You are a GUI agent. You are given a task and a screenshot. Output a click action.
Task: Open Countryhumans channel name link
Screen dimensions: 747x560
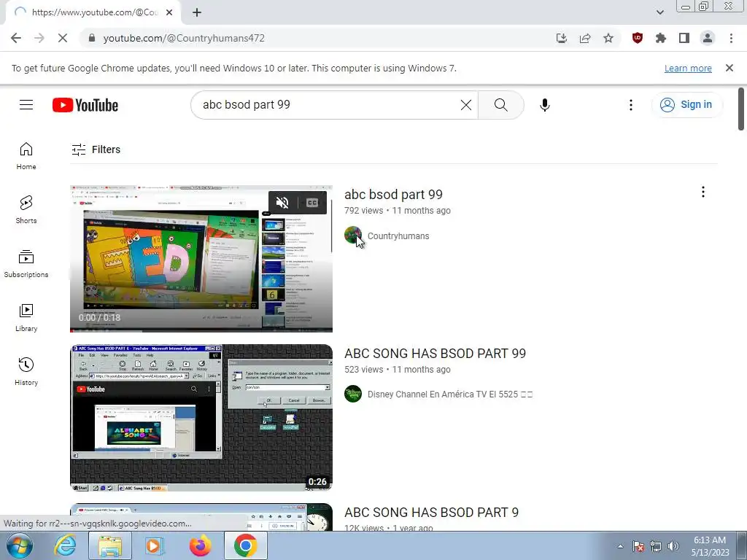pyautogui.click(x=398, y=236)
